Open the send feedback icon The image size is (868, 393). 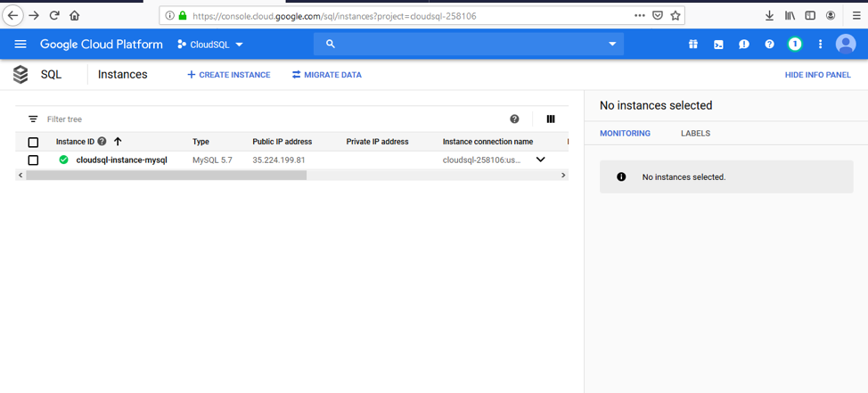click(x=744, y=45)
